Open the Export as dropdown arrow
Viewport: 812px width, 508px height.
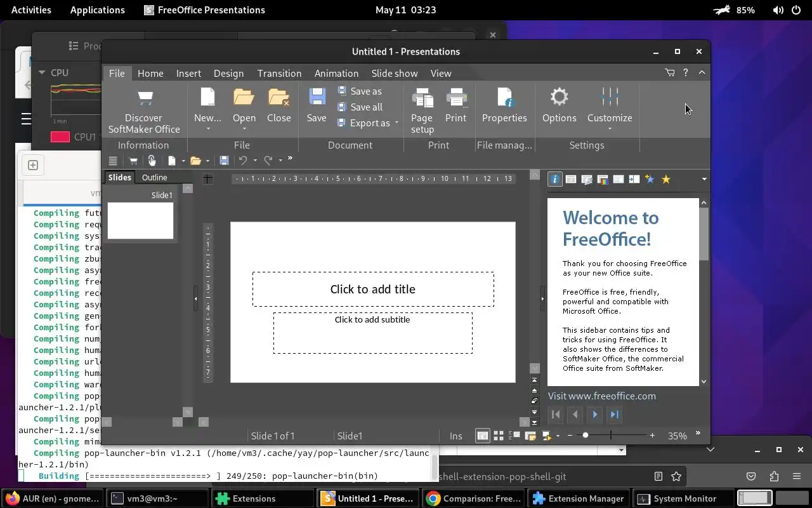pyautogui.click(x=396, y=123)
